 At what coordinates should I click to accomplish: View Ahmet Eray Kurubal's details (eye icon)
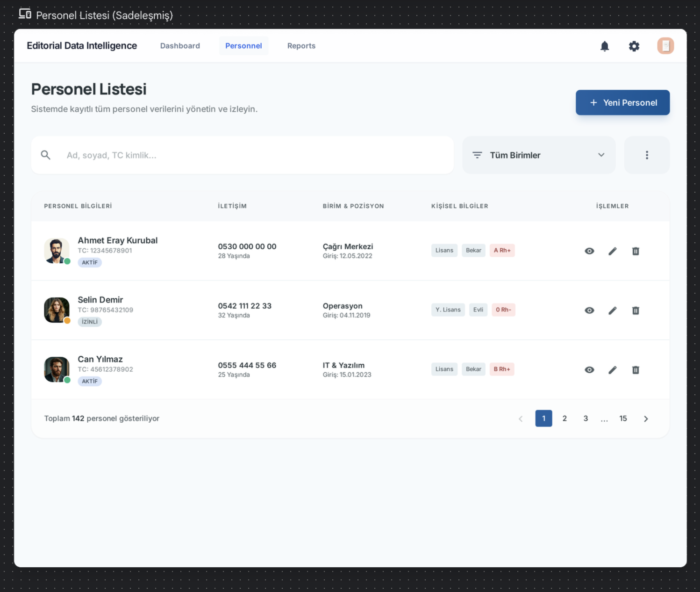(x=589, y=251)
